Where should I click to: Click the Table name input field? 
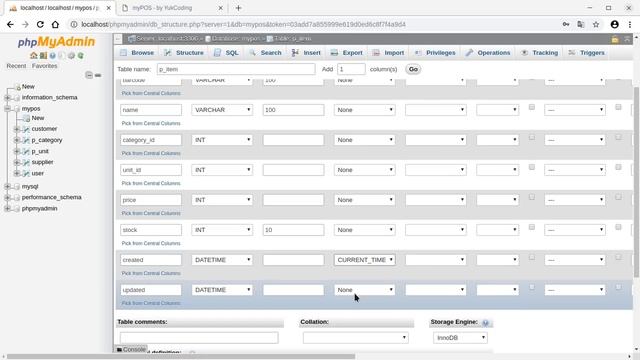[x=236, y=69]
